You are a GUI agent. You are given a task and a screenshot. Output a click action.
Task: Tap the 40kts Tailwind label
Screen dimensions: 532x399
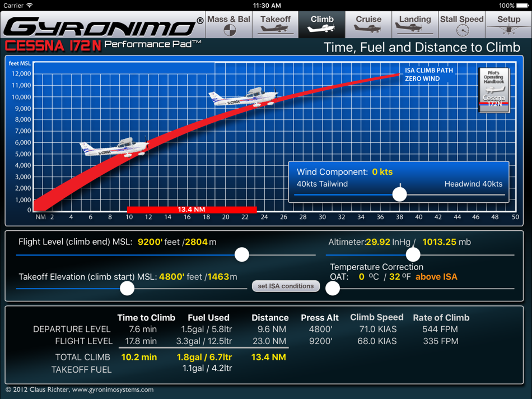[x=323, y=184]
